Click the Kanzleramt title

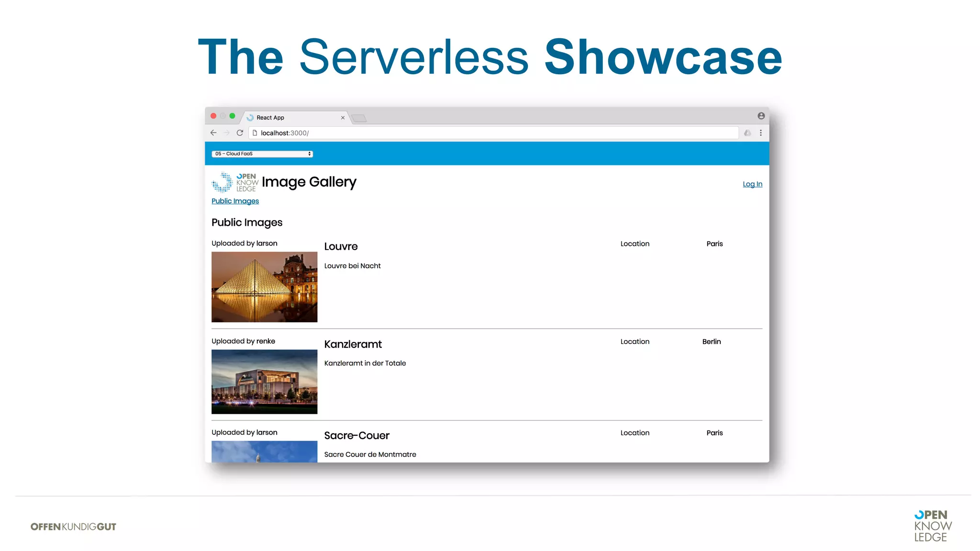(353, 344)
